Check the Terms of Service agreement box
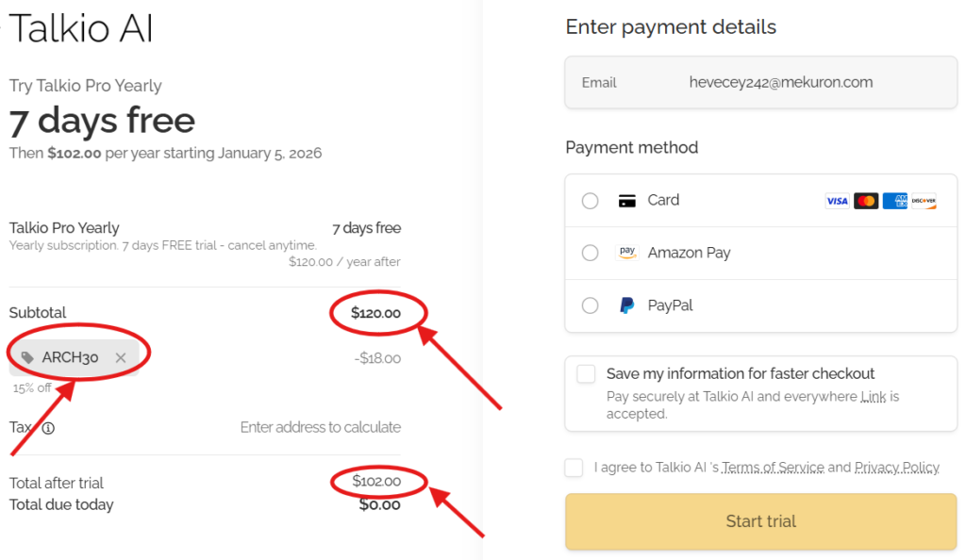 pos(573,467)
